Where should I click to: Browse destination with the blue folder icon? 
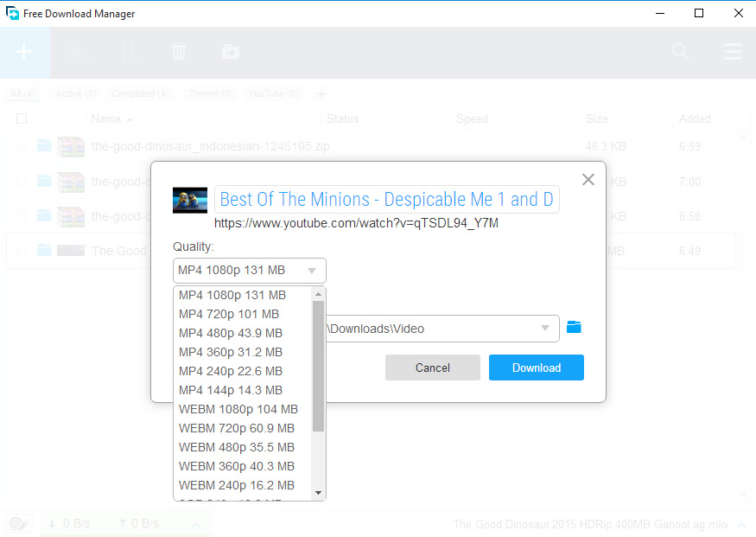(x=572, y=329)
